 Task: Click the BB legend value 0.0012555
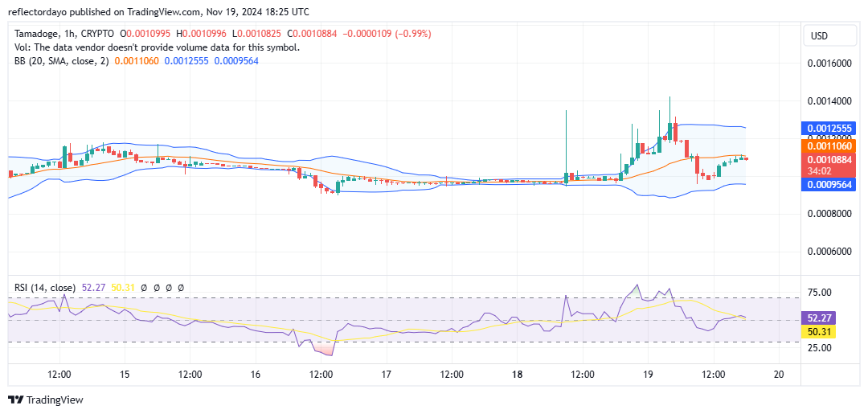[186, 61]
